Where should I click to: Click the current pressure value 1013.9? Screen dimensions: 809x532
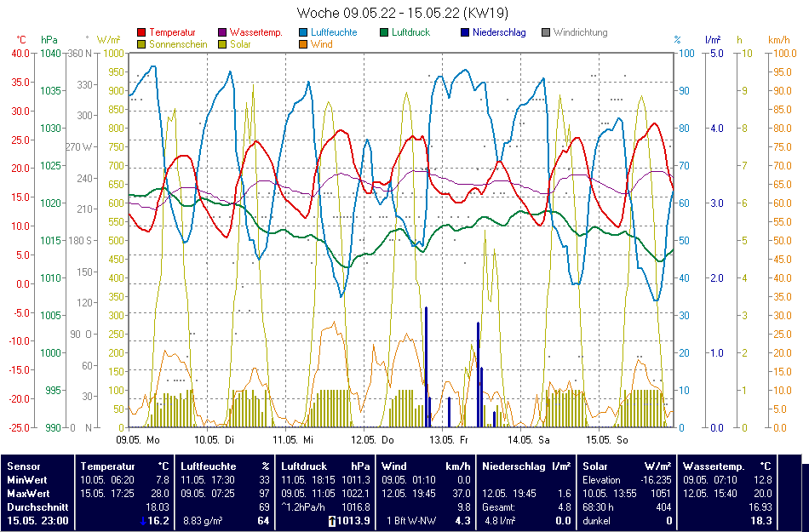tap(354, 521)
